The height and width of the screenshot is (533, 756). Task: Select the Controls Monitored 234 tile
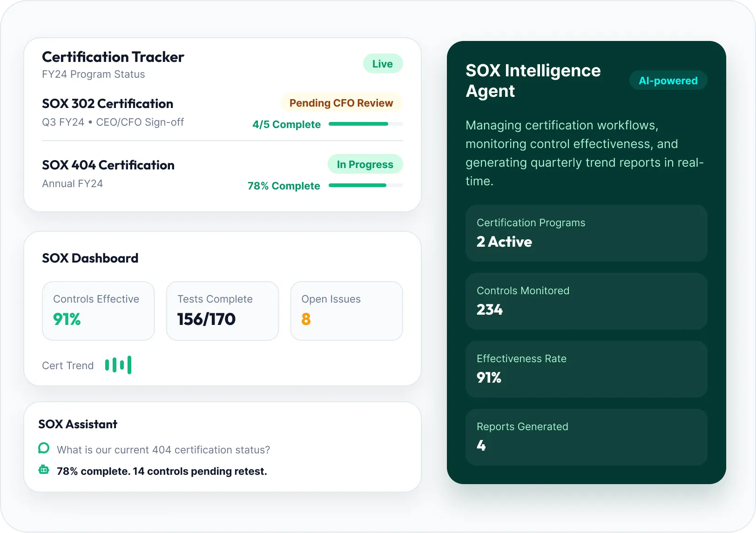586,301
